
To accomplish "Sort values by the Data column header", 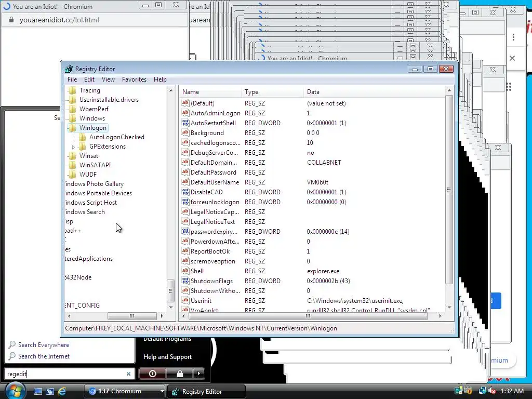I will tap(375, 92).
